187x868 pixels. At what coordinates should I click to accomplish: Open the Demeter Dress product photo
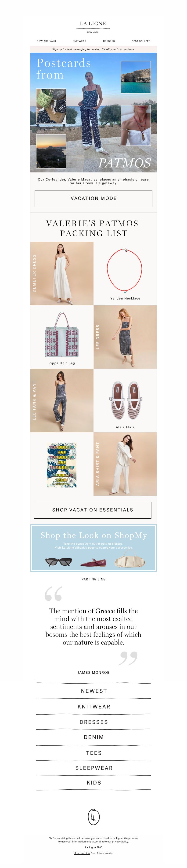[x=62, y=273]
